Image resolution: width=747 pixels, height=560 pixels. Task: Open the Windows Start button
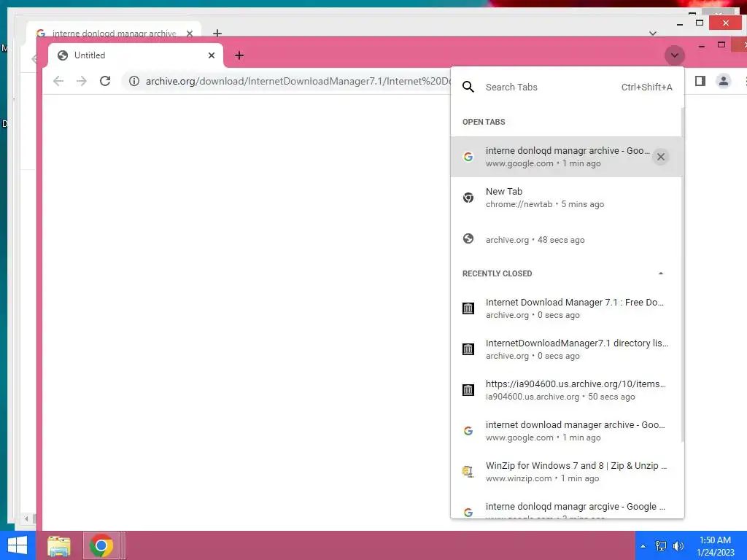[18, 545]
